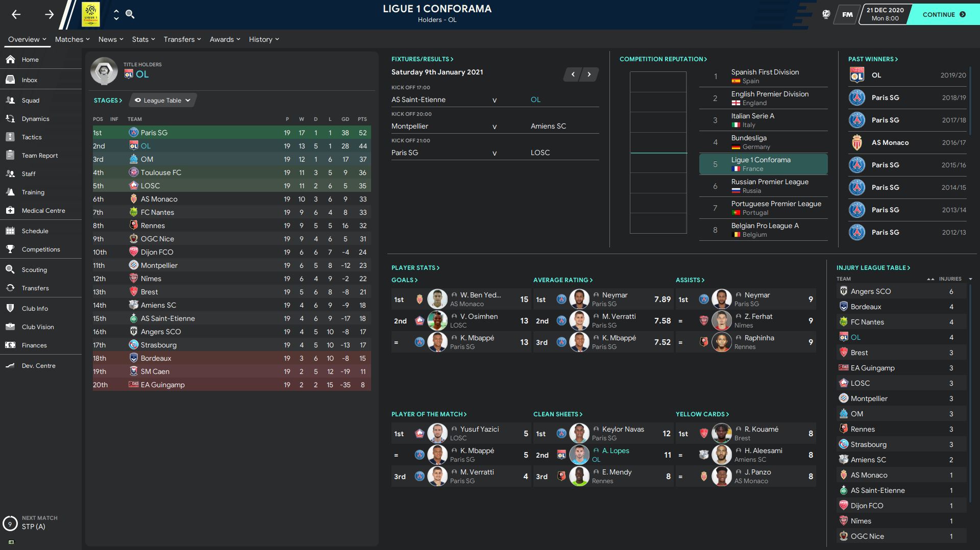Open the Medical Centre sidebar icon
The width and height of the screenshot is (980, 550).
pyautogui.click(x=10, y=210)
